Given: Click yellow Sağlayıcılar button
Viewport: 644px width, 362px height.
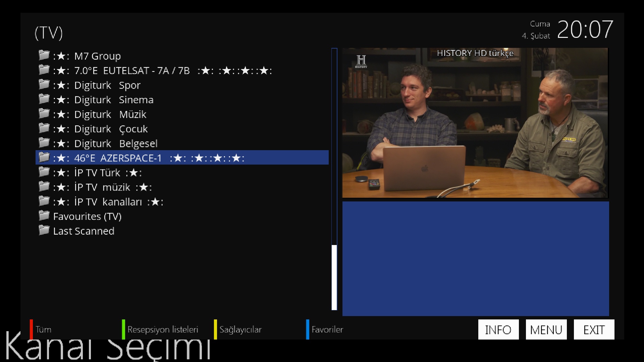Looking at the screenshot, I should click(x=238, y=329).
